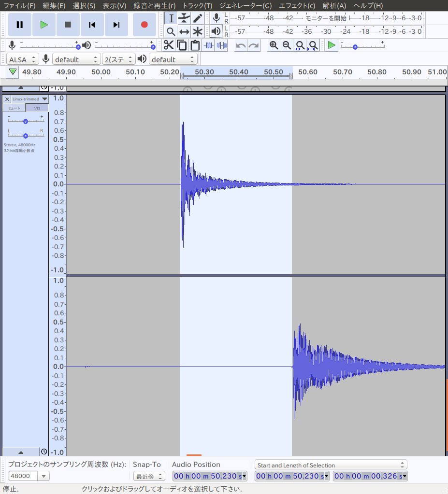Open the ヘルプ(H) menu

[x=368, y=6]
